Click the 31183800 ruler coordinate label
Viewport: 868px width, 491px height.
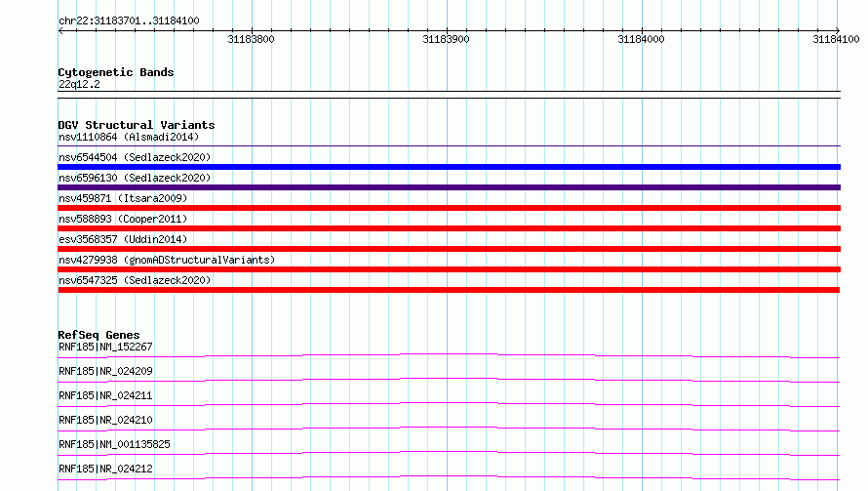(x=251, y=39)
